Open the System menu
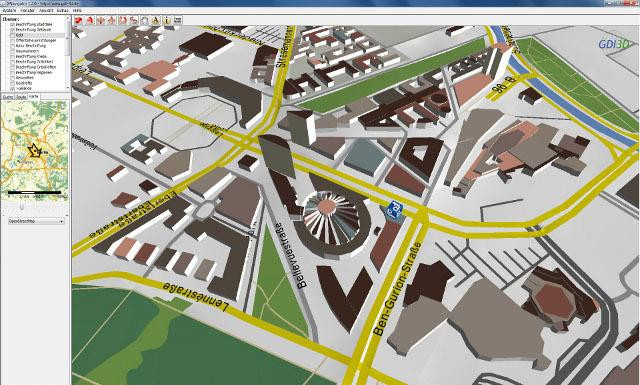Screen dimensions: 640x385 tap(9, 10)
